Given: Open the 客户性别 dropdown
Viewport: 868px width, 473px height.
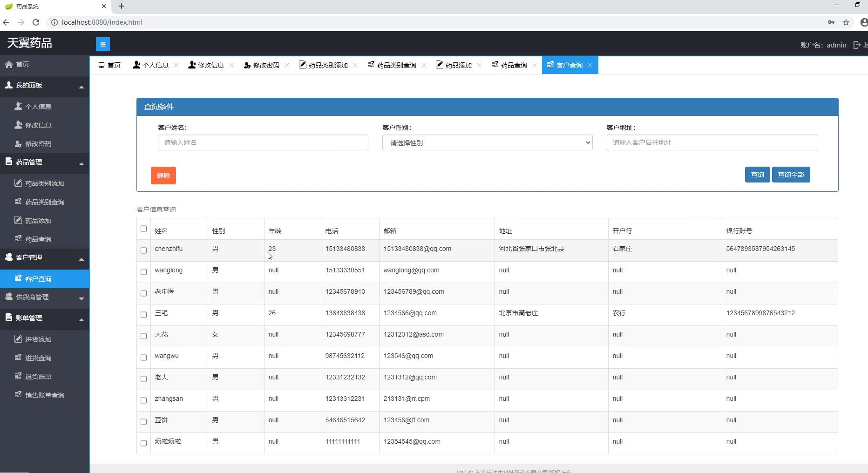Looking at the screenshot, I should [x=487, y=142].
